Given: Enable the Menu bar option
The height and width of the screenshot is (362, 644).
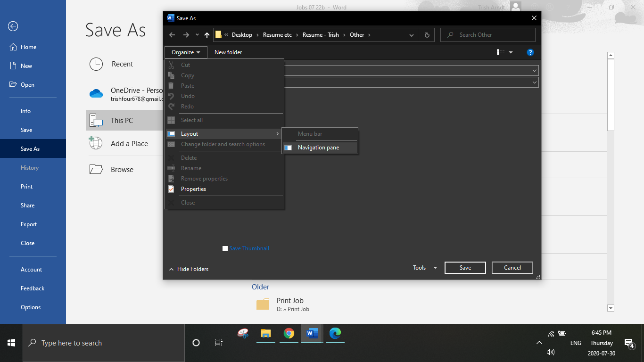Looking at the screenshot, I should point(309,134).
